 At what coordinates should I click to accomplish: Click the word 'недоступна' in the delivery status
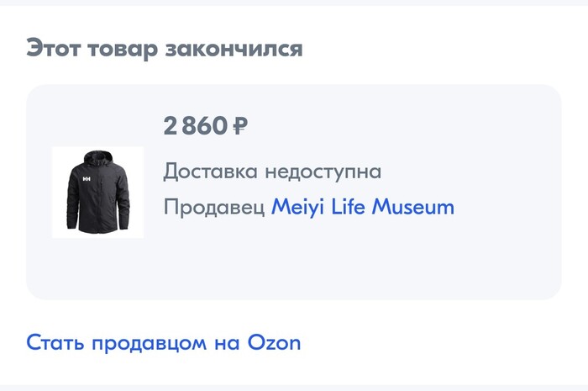coord(323,172)
